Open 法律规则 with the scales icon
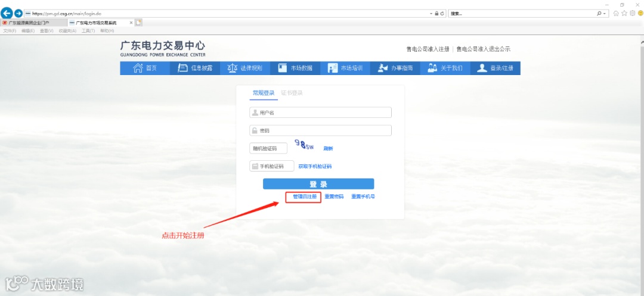Screen dimensions: 644x296 (x=245, y=68)
